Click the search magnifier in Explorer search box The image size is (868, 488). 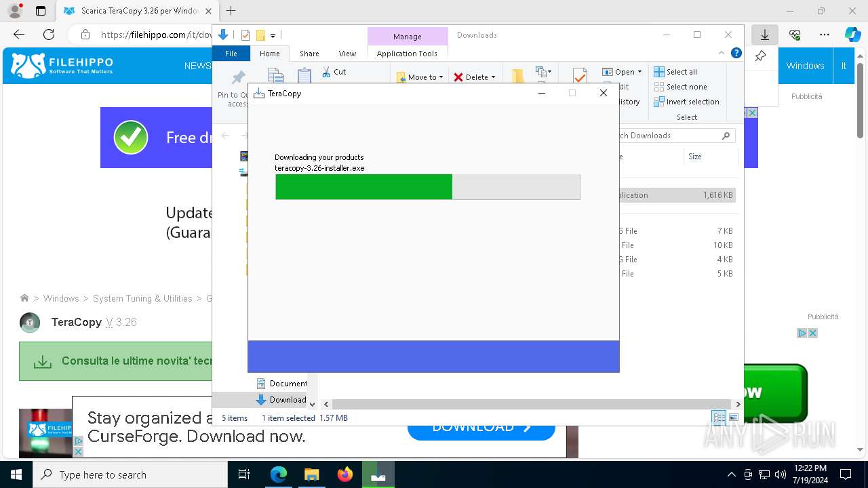point(726,136)
